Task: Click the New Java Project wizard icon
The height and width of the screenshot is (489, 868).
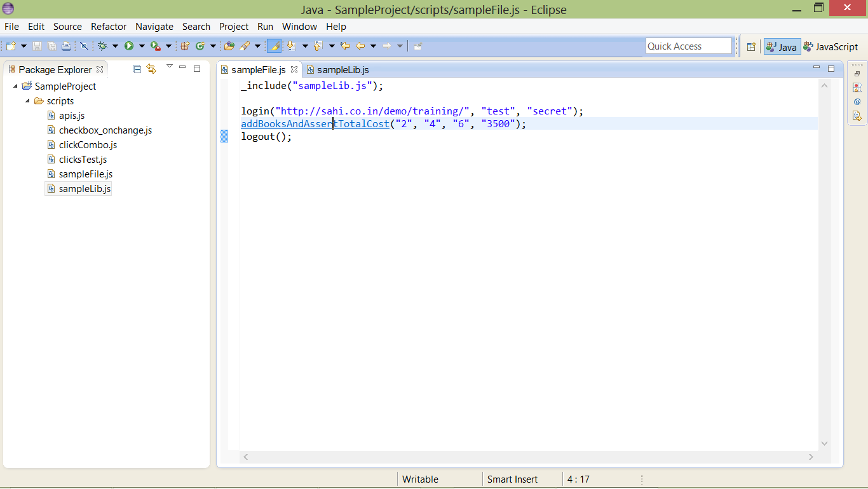Action: click(x=184, y=46)
